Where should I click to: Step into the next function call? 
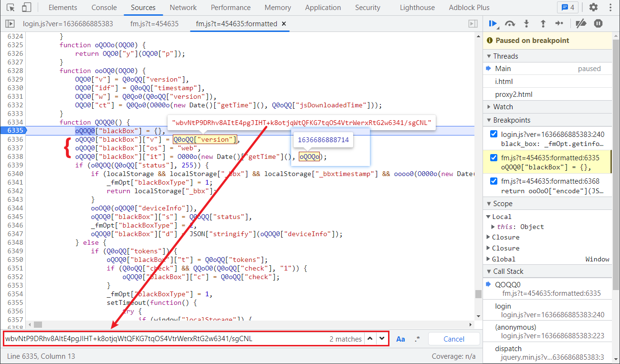(526, 23)
